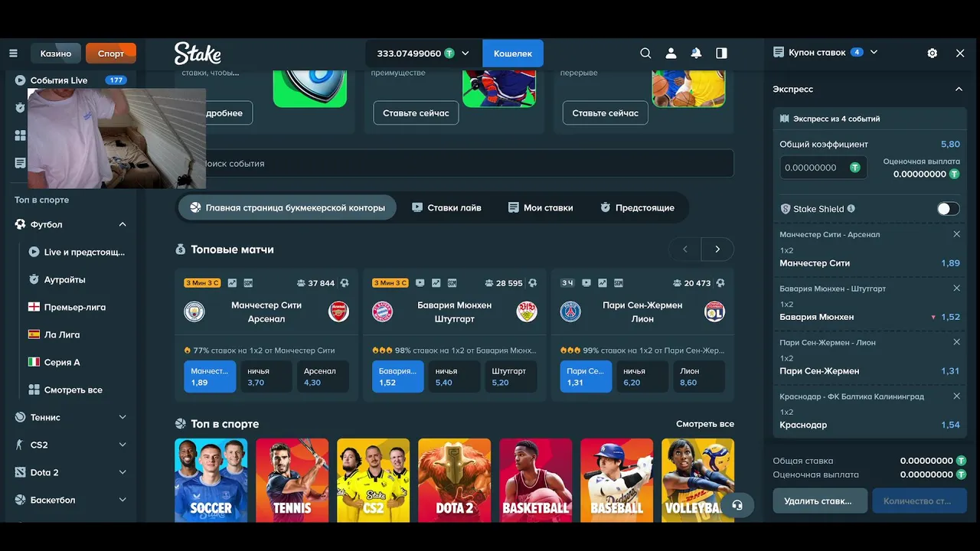The width and height of the screenshot is (980, 551).
Task: Open the live support headset icon
Action: point(737,505)
